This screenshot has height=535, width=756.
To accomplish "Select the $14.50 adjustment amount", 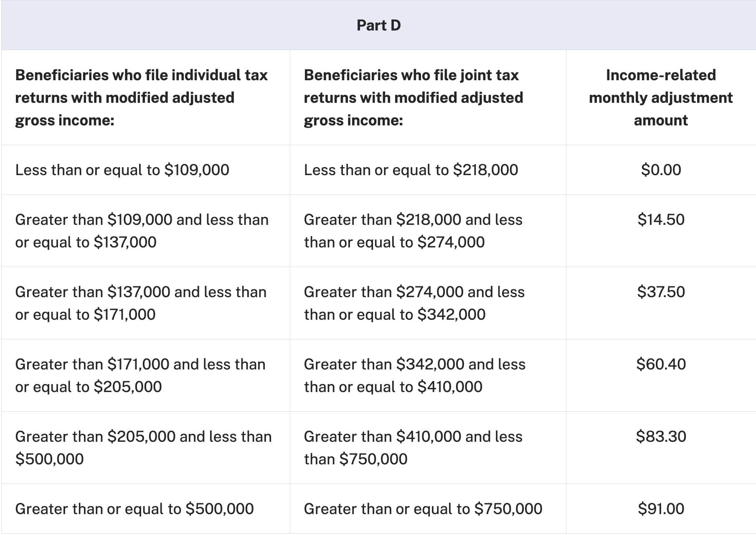I will pyautogui.click(x=661, y=219).
